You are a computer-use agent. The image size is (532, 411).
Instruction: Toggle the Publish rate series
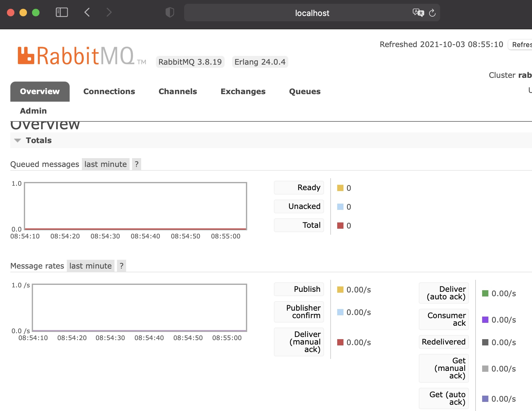[x=298, y=289]
